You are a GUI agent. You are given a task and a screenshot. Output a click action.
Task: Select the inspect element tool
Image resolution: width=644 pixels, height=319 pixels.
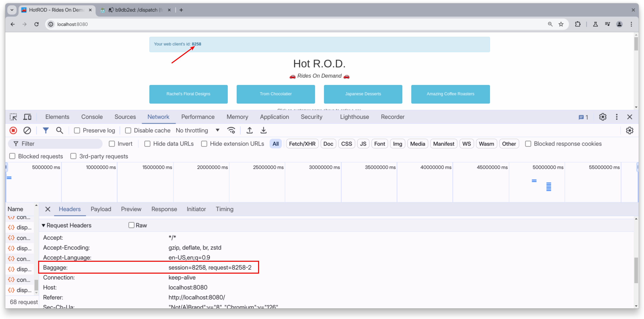(13, 117)
